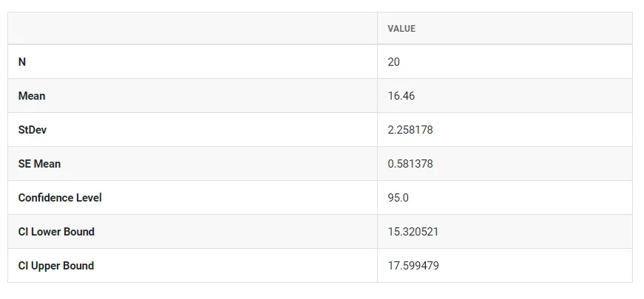Click the N value 20
Viewport: 644px width, 299px height.
393,62
